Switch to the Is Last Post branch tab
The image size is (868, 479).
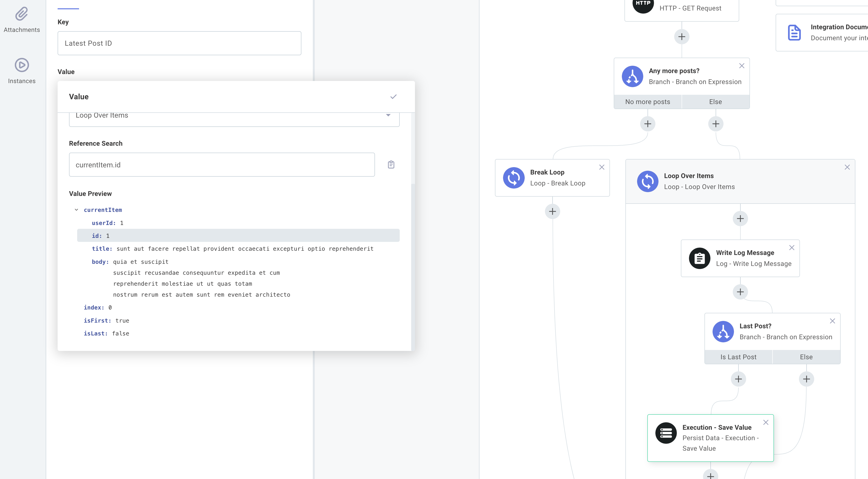738,357
